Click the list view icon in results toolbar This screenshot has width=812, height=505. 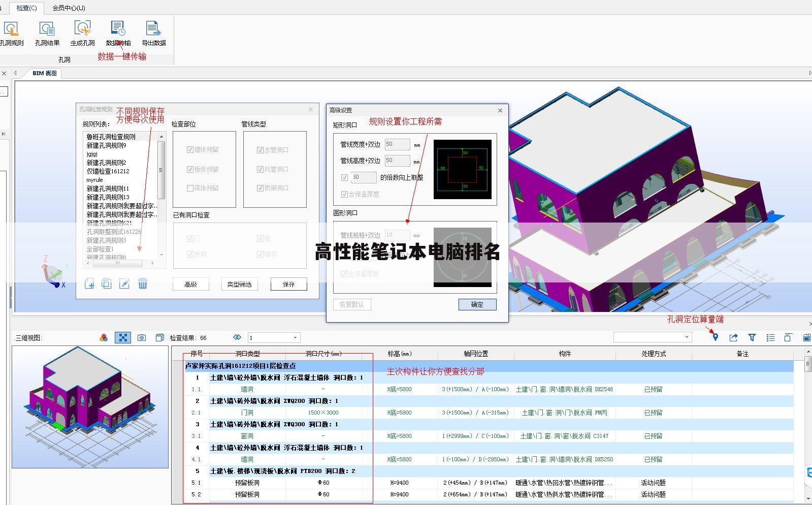click(770, 337)
